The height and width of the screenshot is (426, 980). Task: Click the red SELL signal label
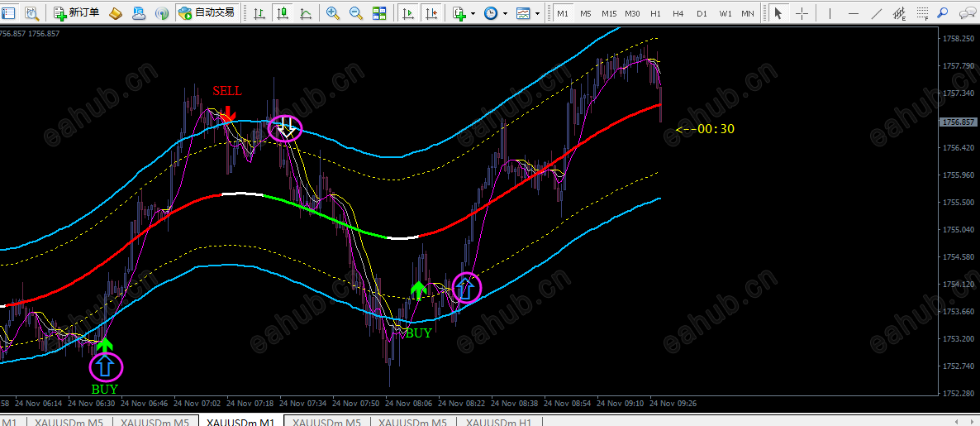point(227,91)
